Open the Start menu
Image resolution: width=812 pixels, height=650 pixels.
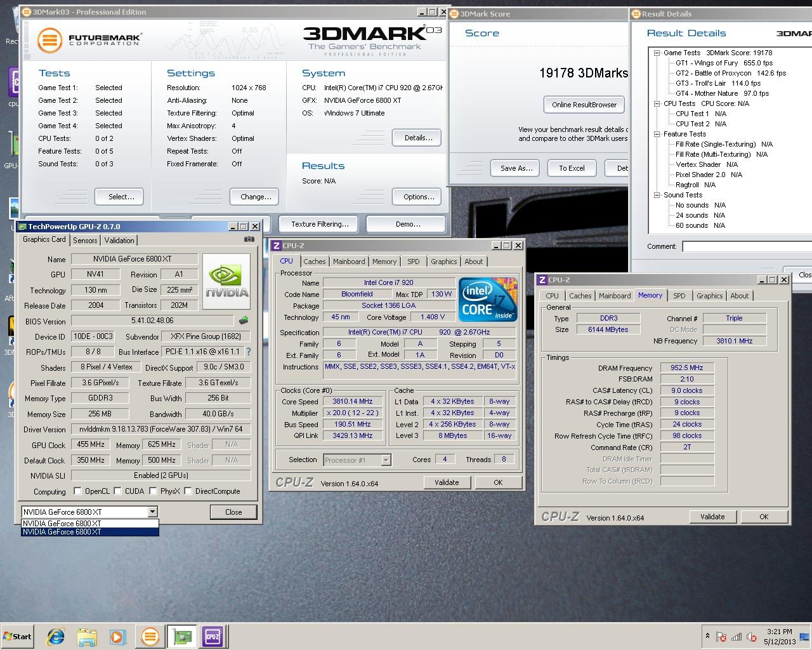point(17,636)
